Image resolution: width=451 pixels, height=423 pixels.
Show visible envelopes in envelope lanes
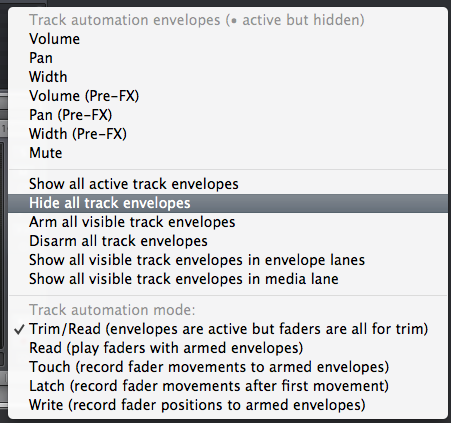(x=228, y=260)
